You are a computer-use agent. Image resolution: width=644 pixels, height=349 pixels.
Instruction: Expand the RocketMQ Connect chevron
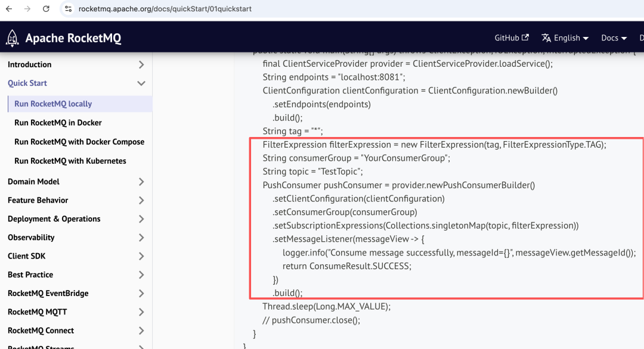(x=141, y=331)
